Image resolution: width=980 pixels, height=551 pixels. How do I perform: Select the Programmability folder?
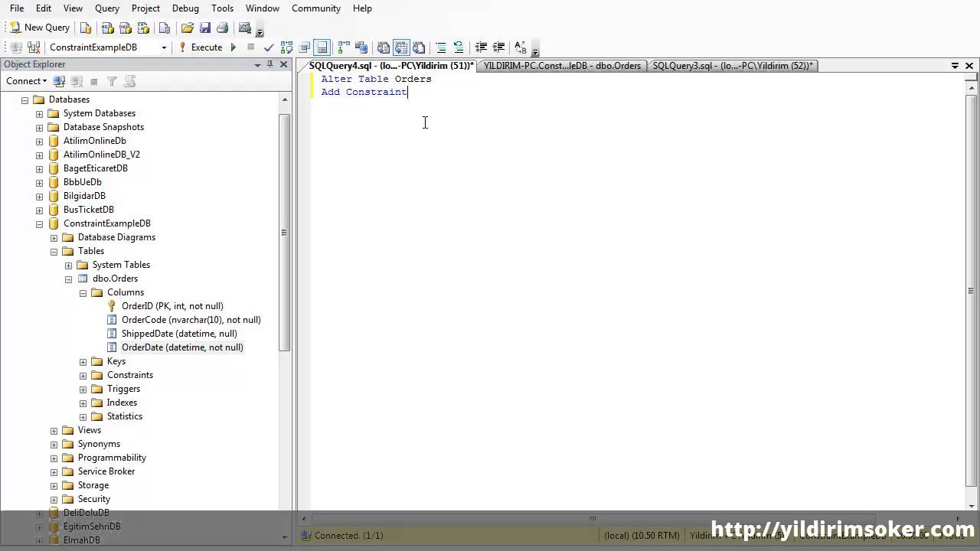pos(112,458)
